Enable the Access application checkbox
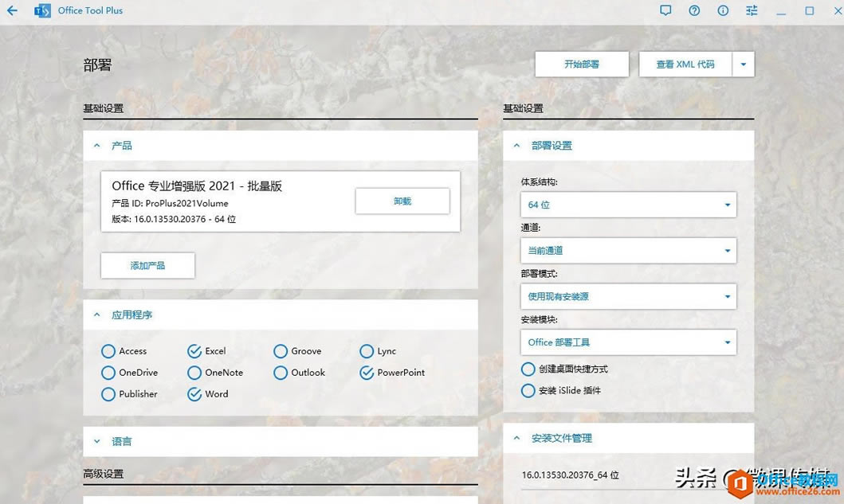The image size is (844, 504). pos(108,350)
